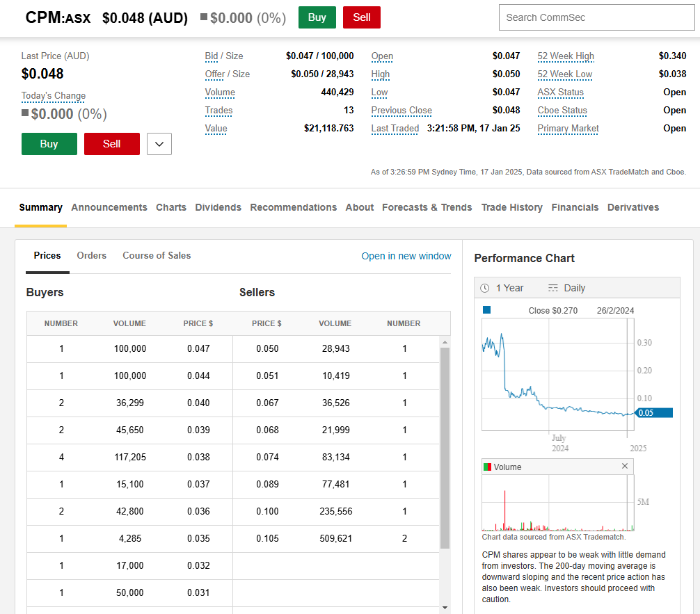Click the High price label

pos(381,74)
